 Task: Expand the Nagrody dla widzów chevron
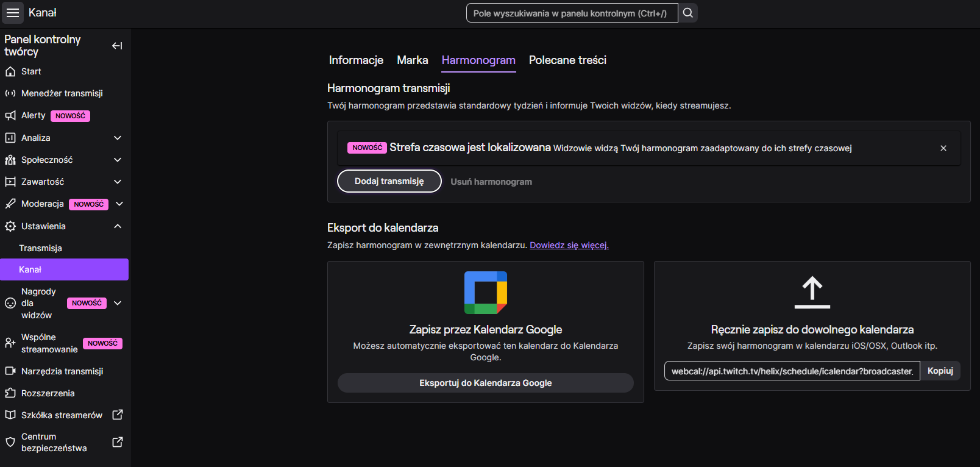118,303
